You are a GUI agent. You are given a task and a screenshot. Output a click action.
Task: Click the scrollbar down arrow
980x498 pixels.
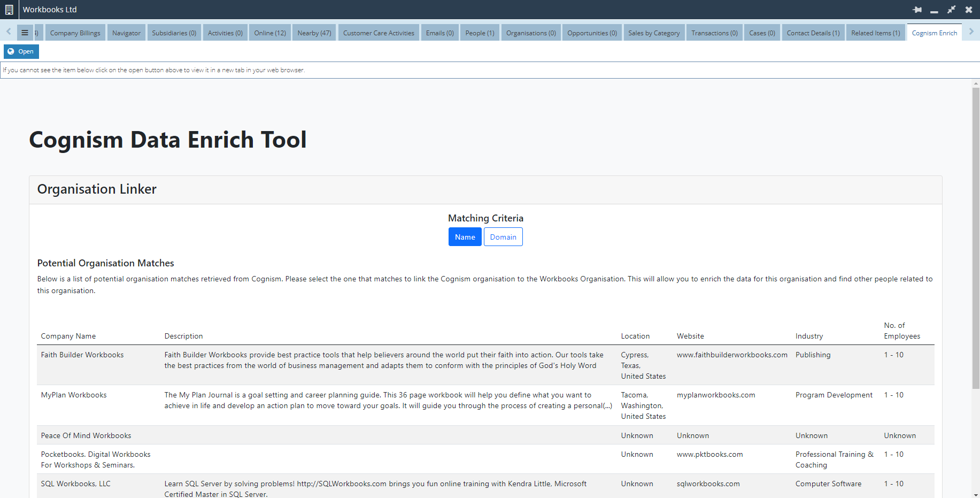pos(976,495)
